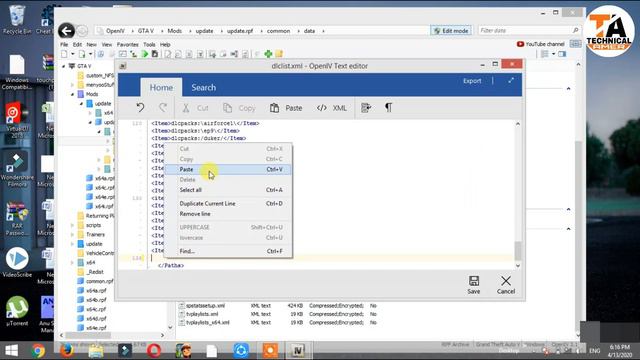Select the common.rpf tree item
The height and width of the screenshot is (360, 640).
(x=96, y=281)
